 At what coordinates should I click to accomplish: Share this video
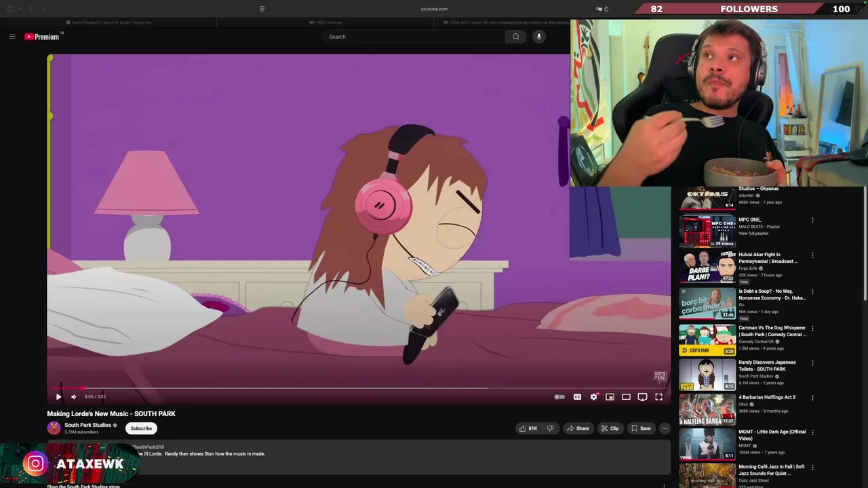[578, 428]
